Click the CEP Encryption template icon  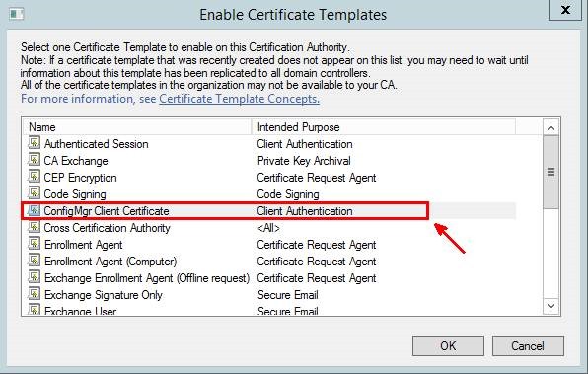pos(35,177)
